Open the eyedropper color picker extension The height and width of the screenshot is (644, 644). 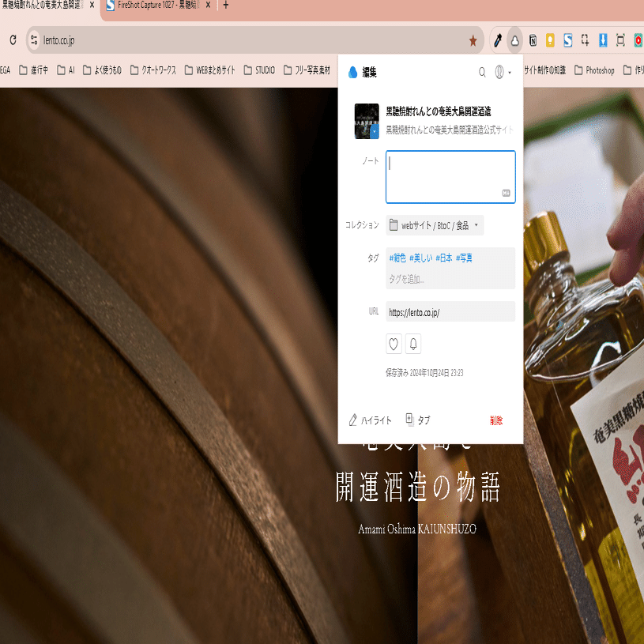coord(498,40)
